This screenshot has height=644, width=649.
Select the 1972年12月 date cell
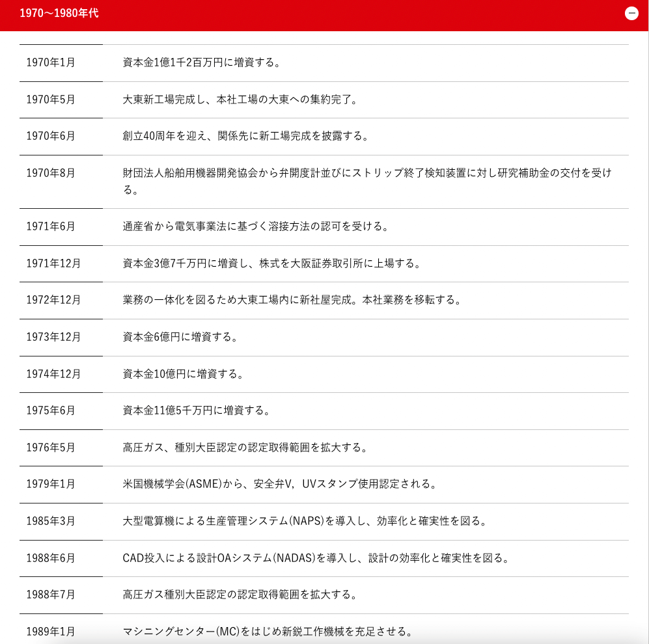[53, 301]
